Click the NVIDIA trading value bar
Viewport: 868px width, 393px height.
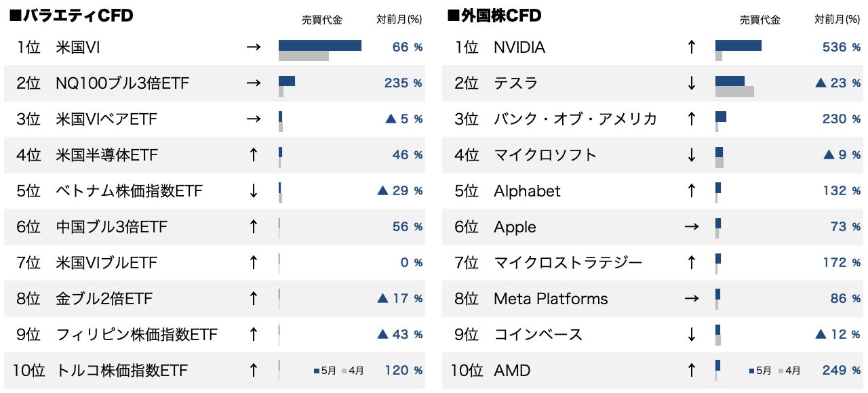click(x=738, y=46)
